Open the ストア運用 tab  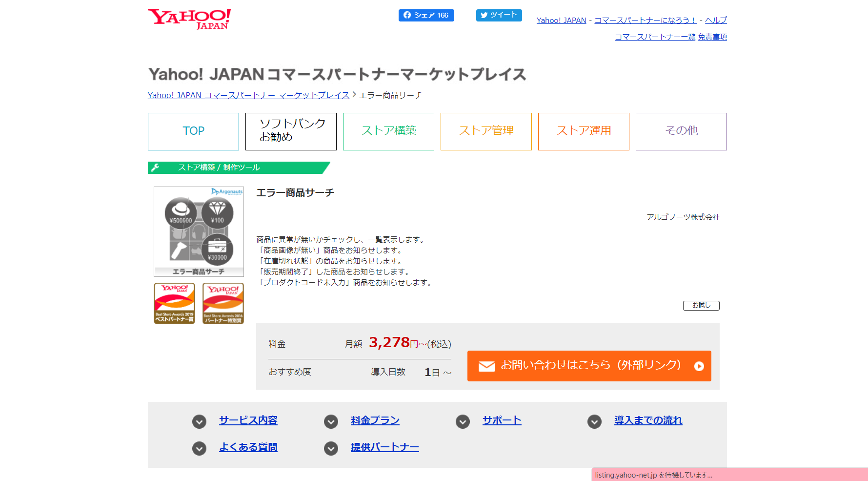pyautogui.click(x=584, y=131)
